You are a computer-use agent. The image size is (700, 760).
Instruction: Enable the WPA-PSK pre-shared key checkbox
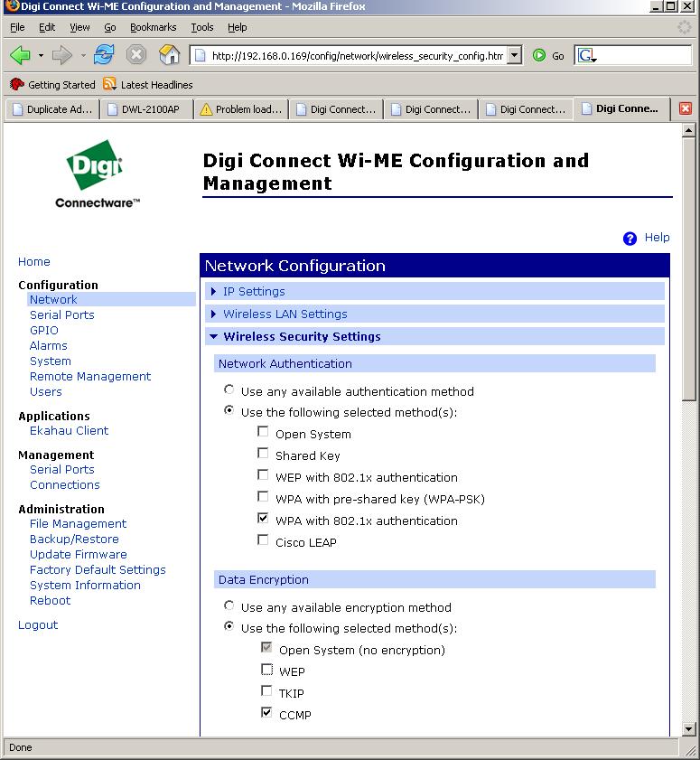(264, 497)
